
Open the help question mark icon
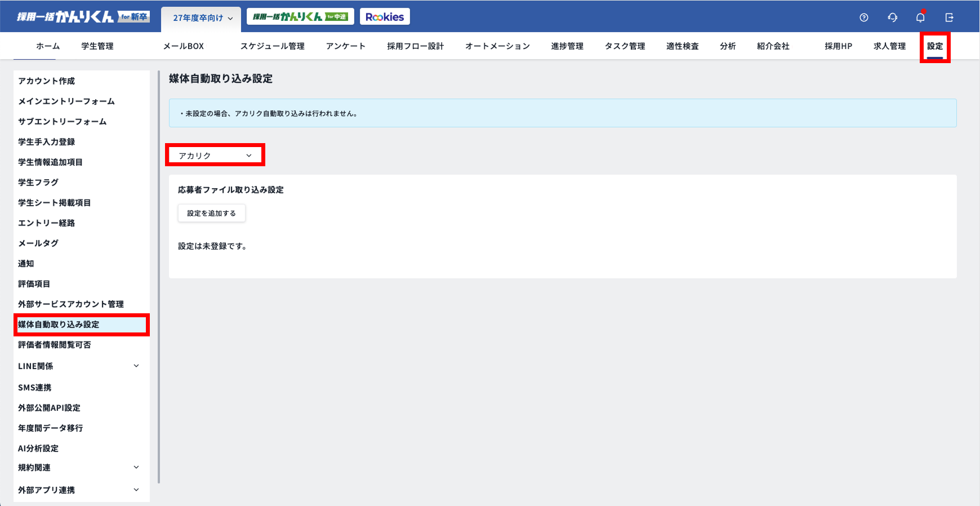pyautogui.click(x=863, y=17)
